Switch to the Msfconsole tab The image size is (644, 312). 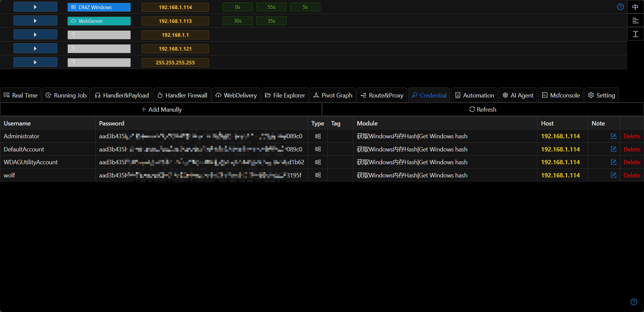561,95
